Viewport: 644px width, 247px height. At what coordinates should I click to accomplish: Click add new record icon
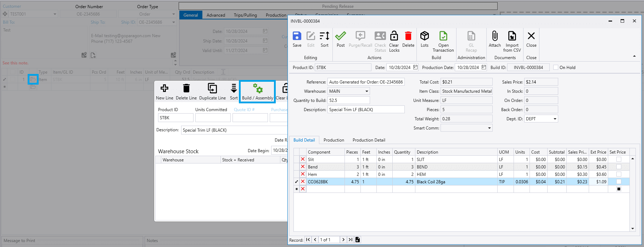pos(358,240)
